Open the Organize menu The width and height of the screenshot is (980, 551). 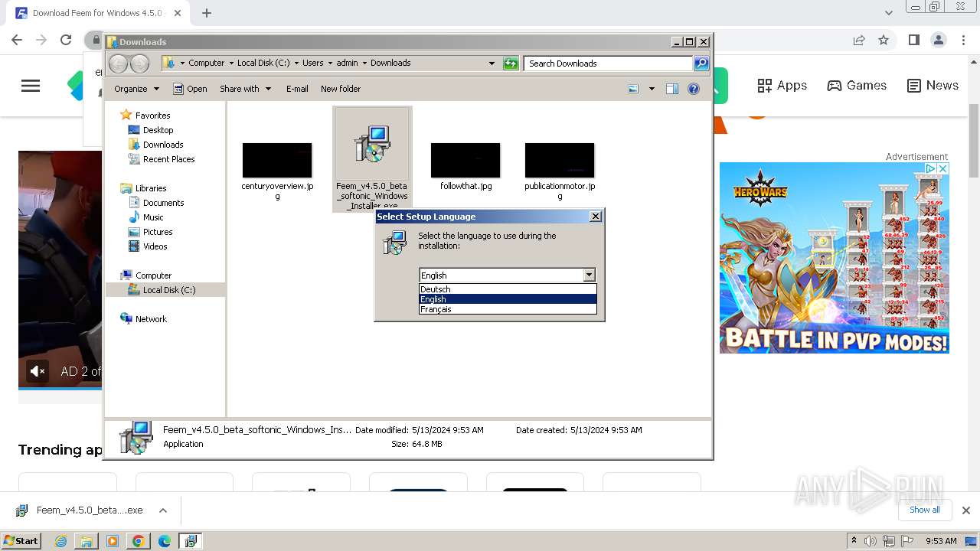tap(136, 89)
